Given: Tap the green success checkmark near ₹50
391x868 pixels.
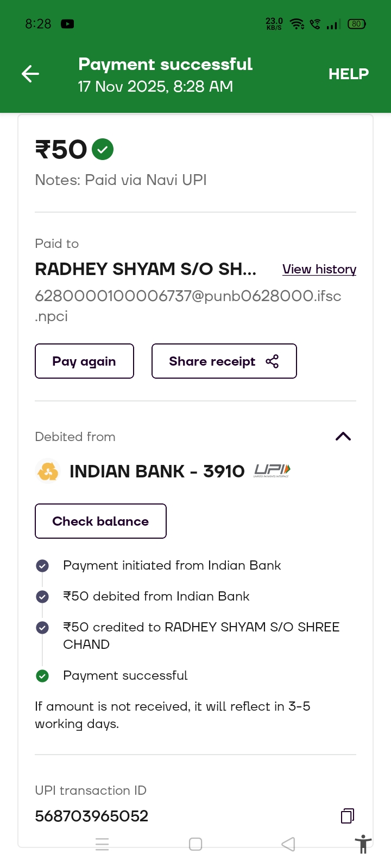Looking at the screenshot, I should coord(103,149).
